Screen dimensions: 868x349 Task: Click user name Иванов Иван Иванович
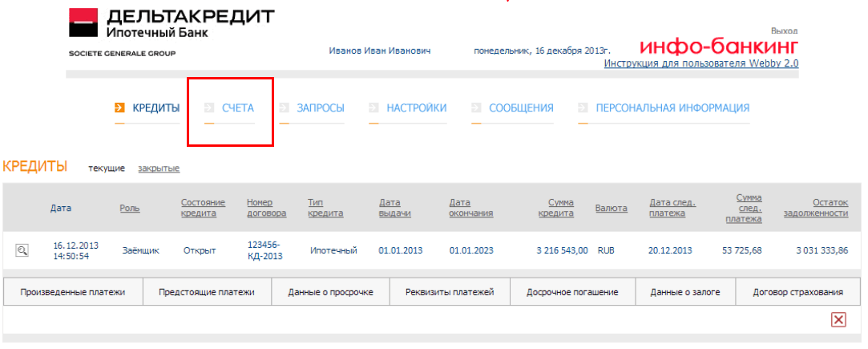(x=380, y=51)
